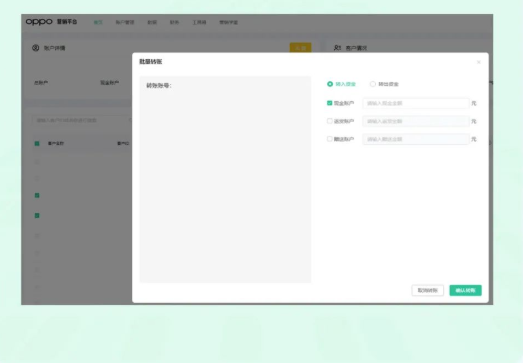Click the background account search field
The width and height of the screenshot is (523, 363).
[x=82, y=120]
